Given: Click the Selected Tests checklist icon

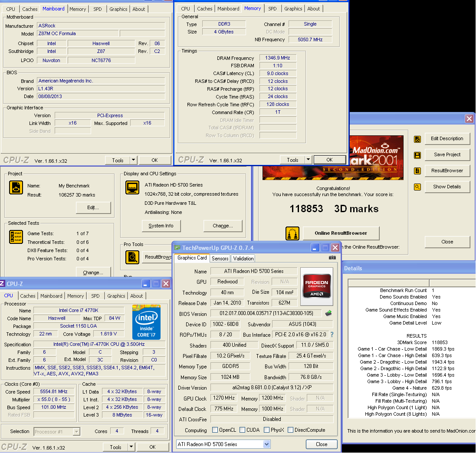Looking at the screenshot, I should (x=16, y=237).
